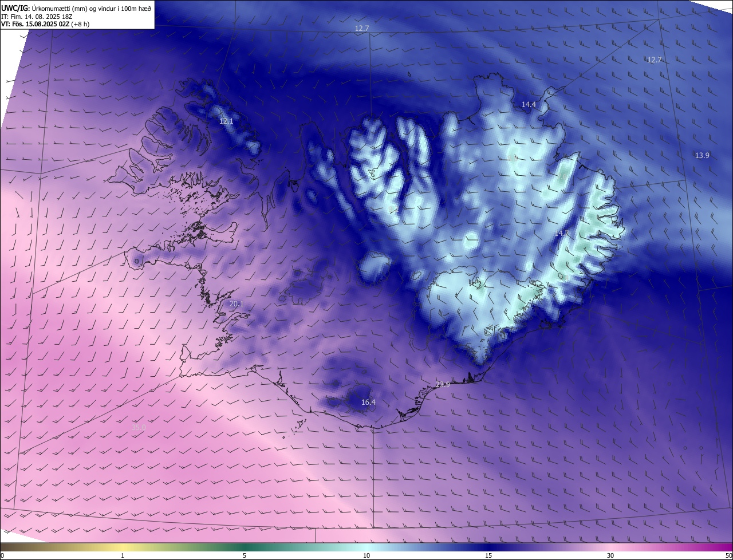This screenshot has width=733, height=560.
Task: Click the 23.9 value on the south coast
Action: click(x=443, y=384)
